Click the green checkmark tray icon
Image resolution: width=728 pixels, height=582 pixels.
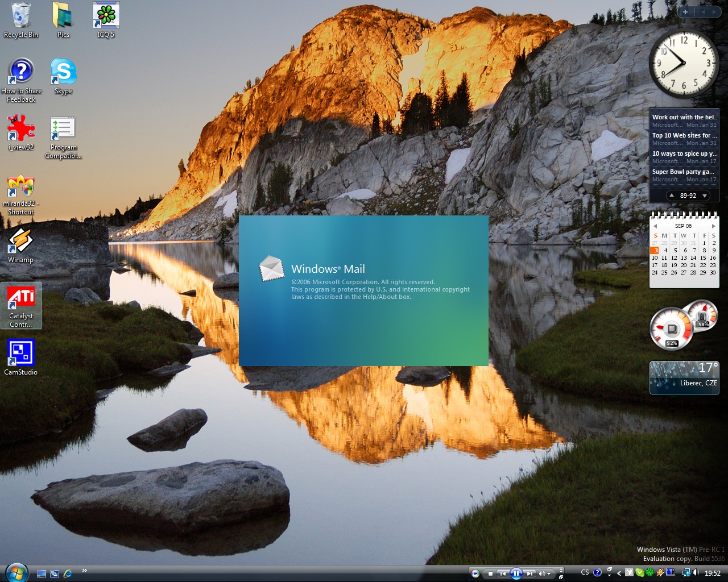click(639, 572)
